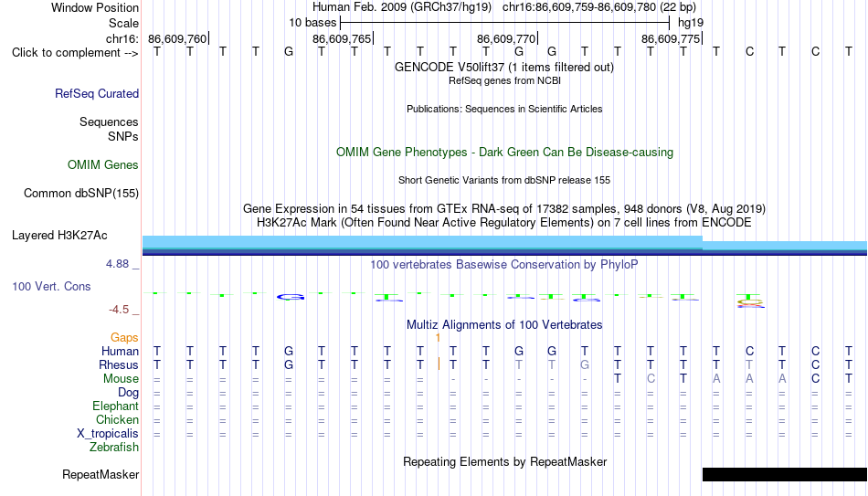Viewport: 868px width, 496px height.
Task: Click the chr16:86,609,759-86,609,780 position text
Action: point(599,7)
